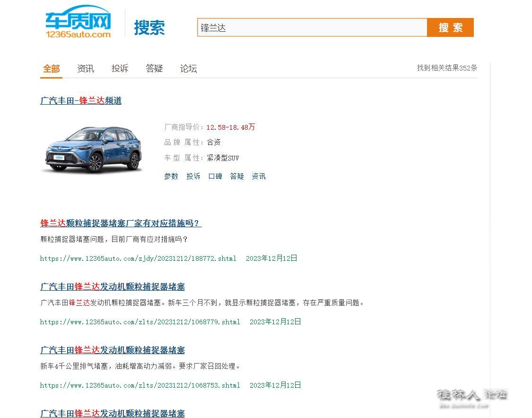Open the 参数 link under car info
The width and height of the screenshot is (532, 418).
coord(171,176)
